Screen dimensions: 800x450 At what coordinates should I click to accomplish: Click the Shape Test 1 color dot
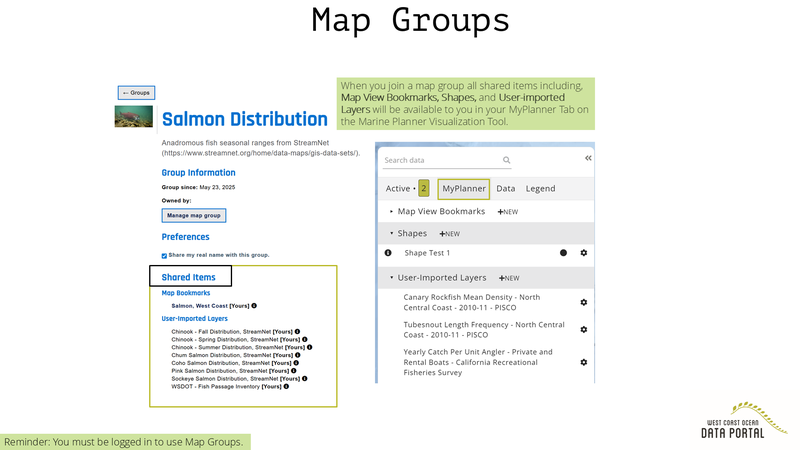(x=563, y=253)
